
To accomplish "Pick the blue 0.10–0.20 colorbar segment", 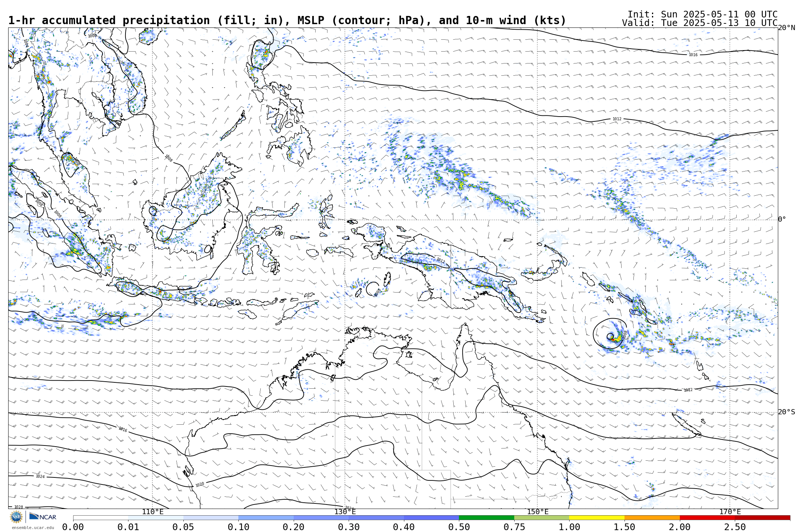I will pos(266,518).
